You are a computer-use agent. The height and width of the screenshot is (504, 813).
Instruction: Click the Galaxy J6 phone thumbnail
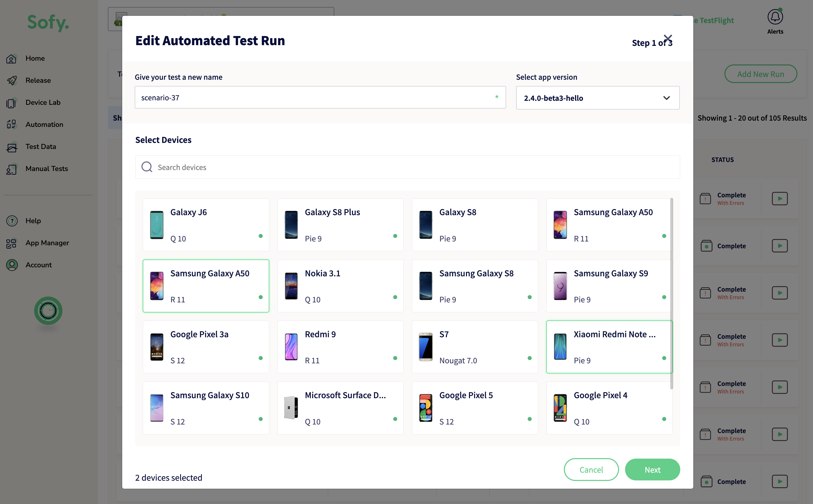[x=157, y=225]
